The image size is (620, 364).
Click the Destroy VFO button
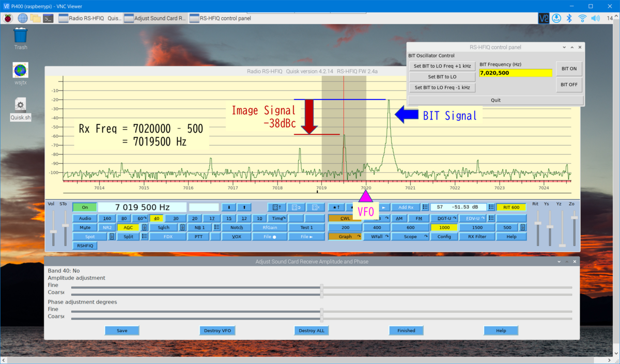pos(217,330)
